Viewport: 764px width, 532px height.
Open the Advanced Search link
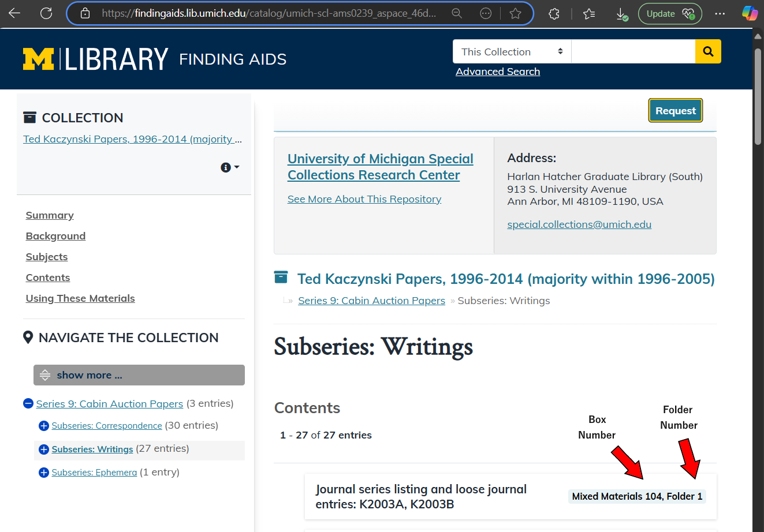click(498, 72)
